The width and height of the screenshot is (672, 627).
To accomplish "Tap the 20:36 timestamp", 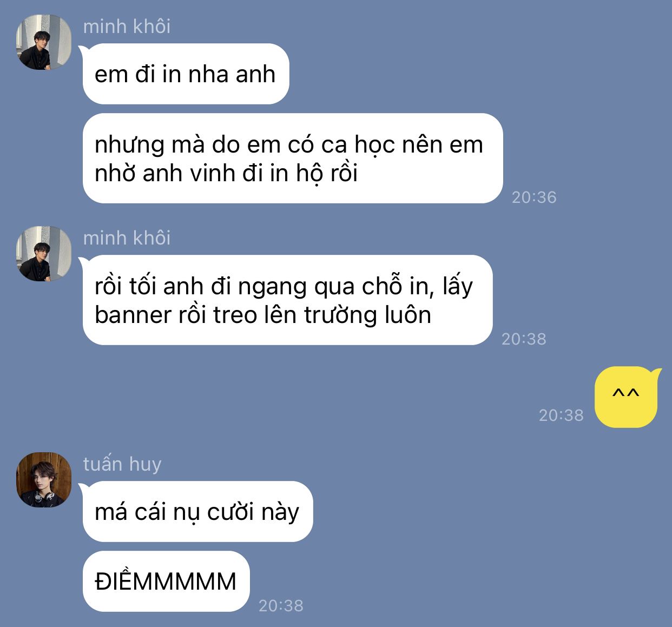I will tap(534, 197).
